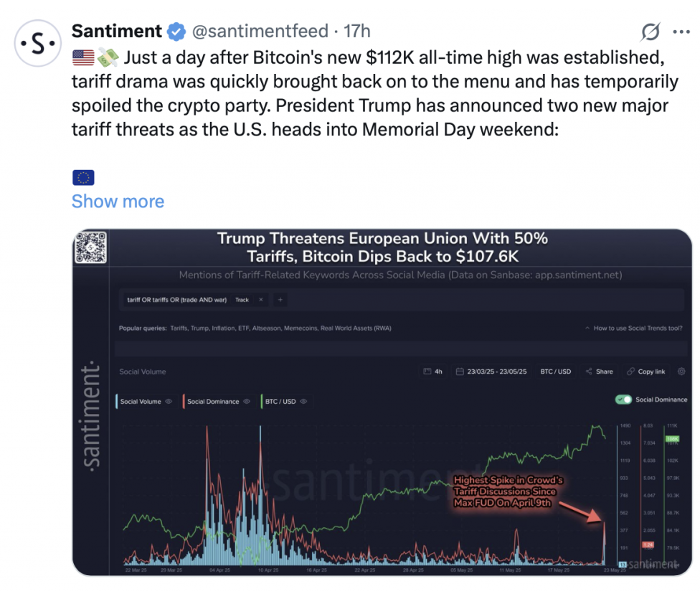Open the 23/03/25 - 23/05/25 date range picker
Viewport: 700px width, 591px height.
coord(491,372)
